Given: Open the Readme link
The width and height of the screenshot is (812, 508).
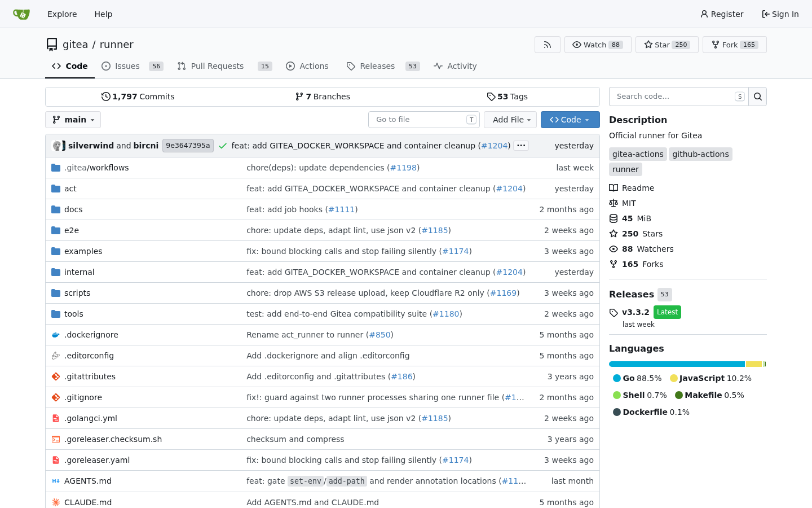Looking at the screenshot, I should 632,188.
